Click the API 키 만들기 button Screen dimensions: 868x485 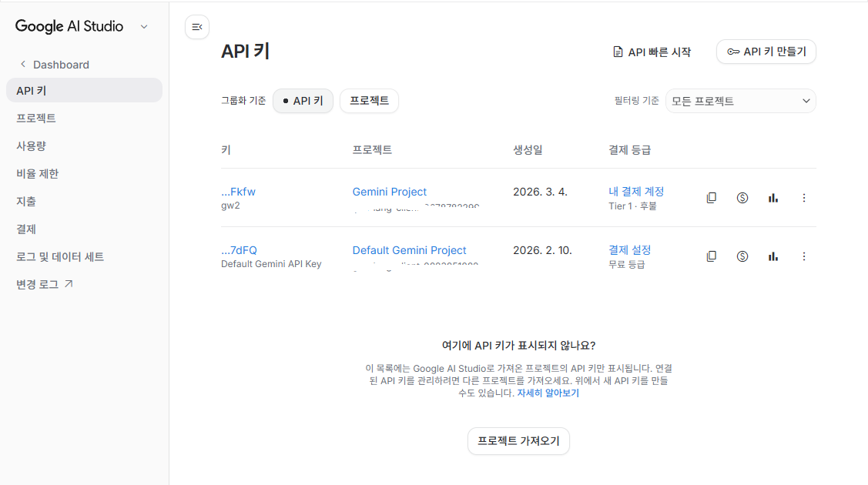(766, 52)
